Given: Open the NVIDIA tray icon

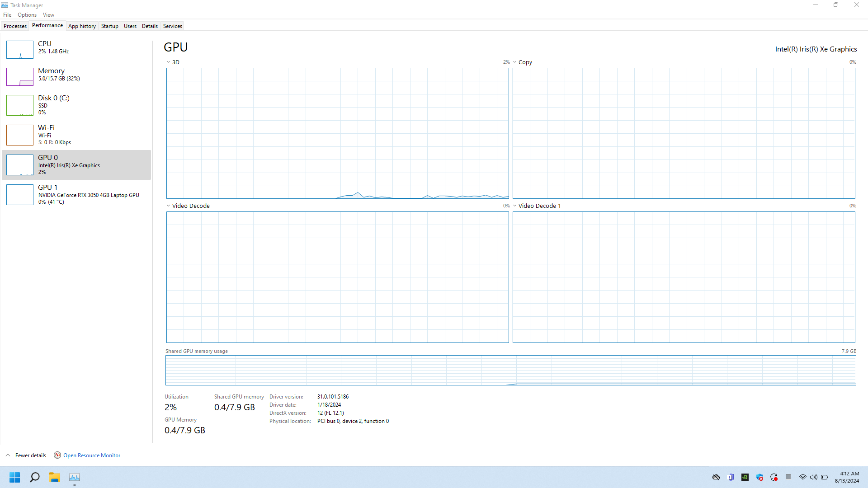Looking at the screenshot, I should [745, 477].
